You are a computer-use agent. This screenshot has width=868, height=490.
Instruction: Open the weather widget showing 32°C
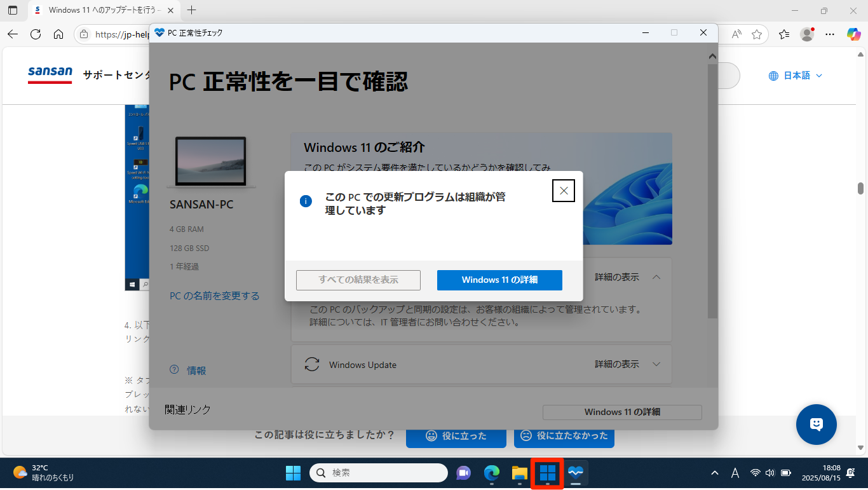(44, 473)
